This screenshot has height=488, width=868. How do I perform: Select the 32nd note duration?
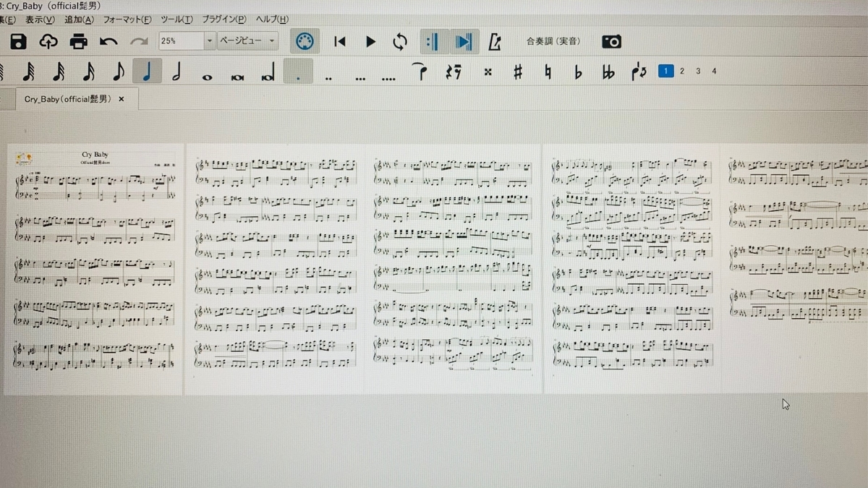pyautogui.click(x=58, y=72)
